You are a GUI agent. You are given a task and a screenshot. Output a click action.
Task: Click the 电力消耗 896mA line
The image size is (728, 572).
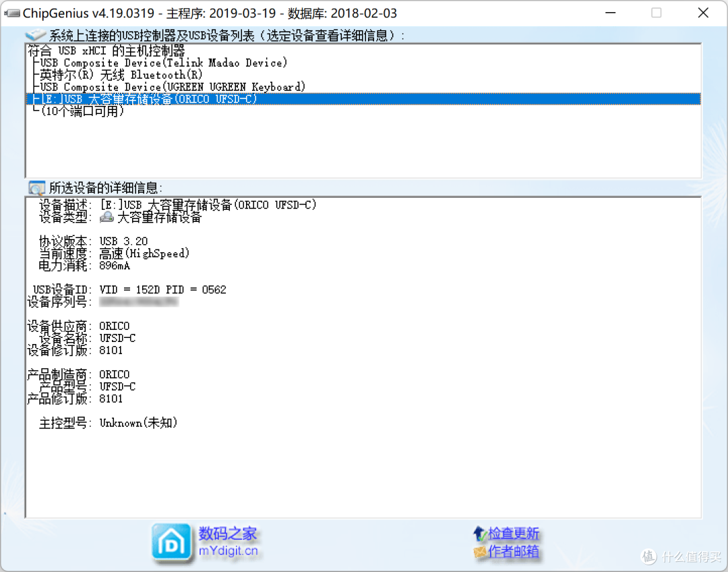84,265
